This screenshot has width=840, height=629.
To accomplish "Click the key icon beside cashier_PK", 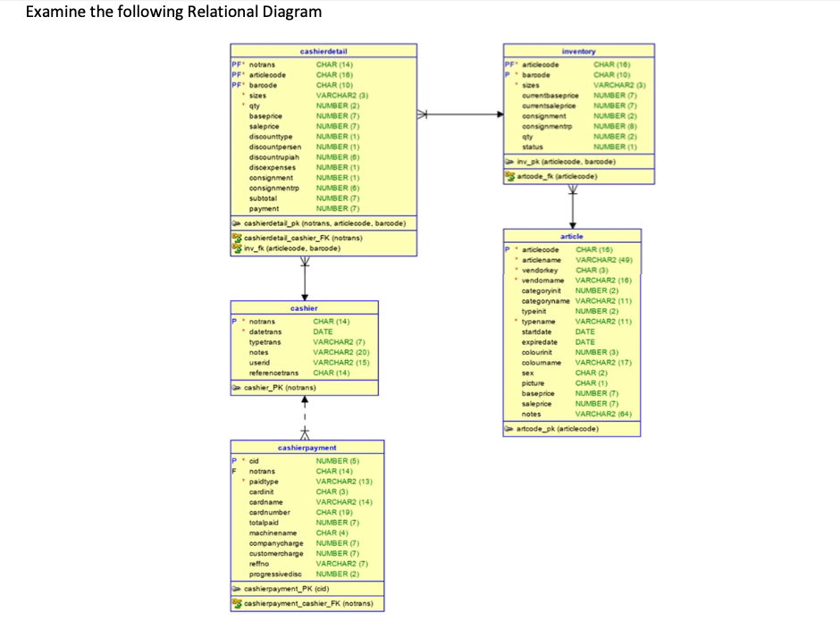I will click(x=236, y=388).
